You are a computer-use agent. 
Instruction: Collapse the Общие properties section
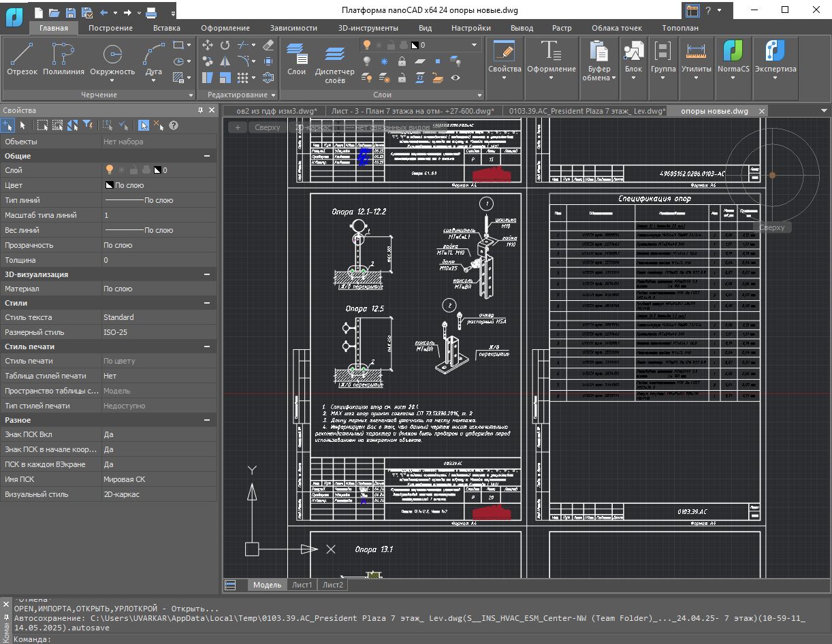pos(206,156)
